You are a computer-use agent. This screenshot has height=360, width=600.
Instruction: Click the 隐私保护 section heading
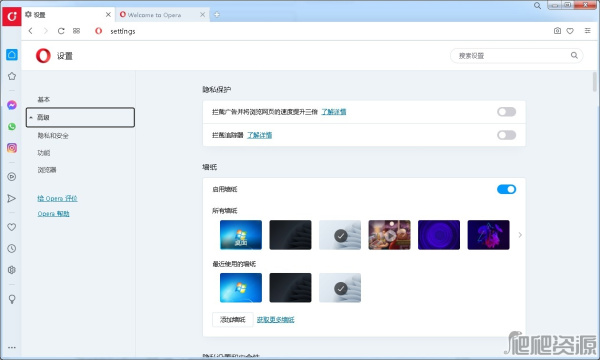(x=217, y=90)
